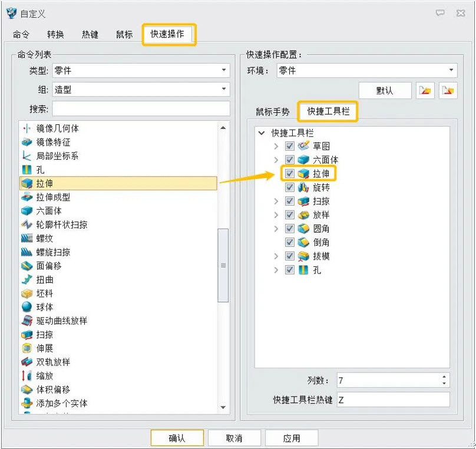Disable the 拉伸 checkbox in quick toolbar
Screen dimensions: 476x449
coord(289,174)
